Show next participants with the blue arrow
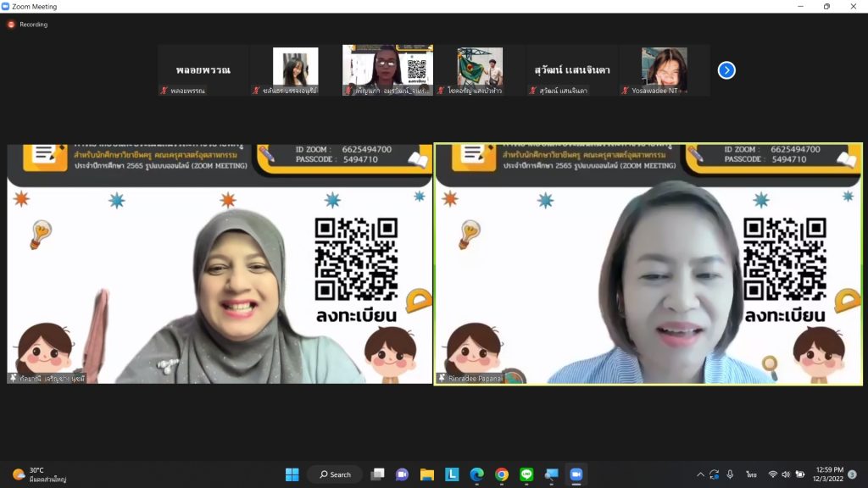The height and width of the screenshot is (488, 868). pos(726,70)
